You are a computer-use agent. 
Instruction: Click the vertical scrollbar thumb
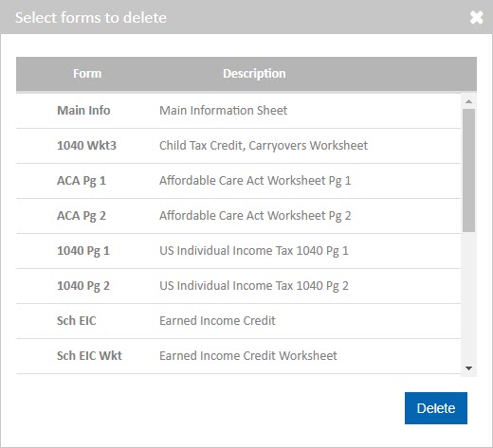468,170
